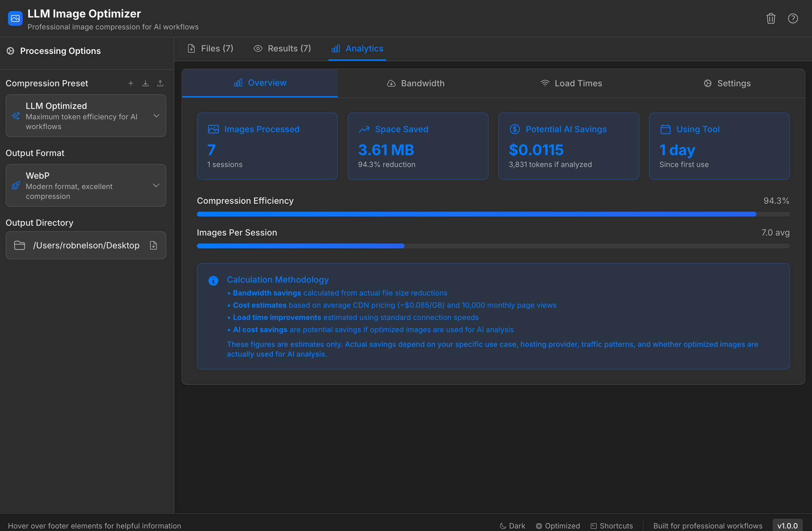This screenshot has width=812, height=531.
Task: Click the export preset upload icon
Action: tap(160, 83)
